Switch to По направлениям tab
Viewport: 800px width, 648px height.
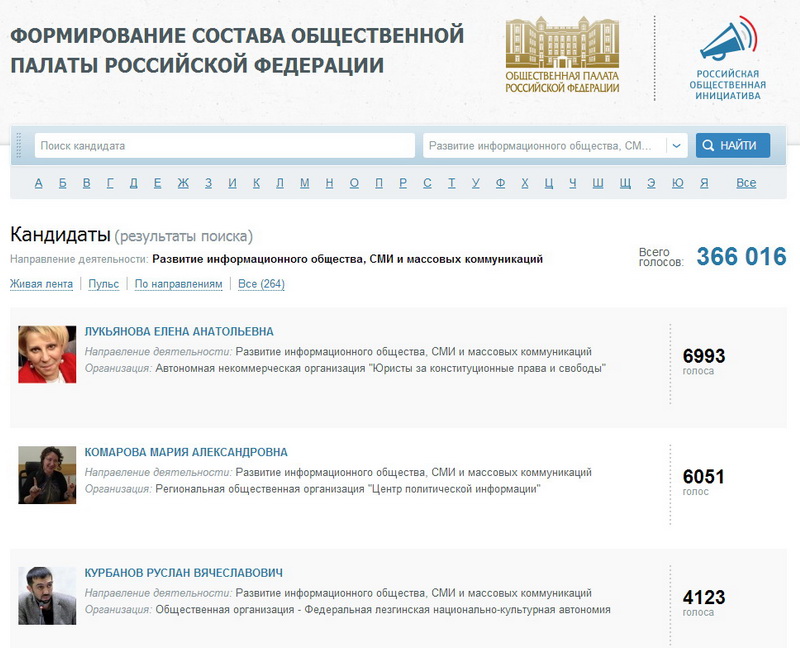pos(179,284)
